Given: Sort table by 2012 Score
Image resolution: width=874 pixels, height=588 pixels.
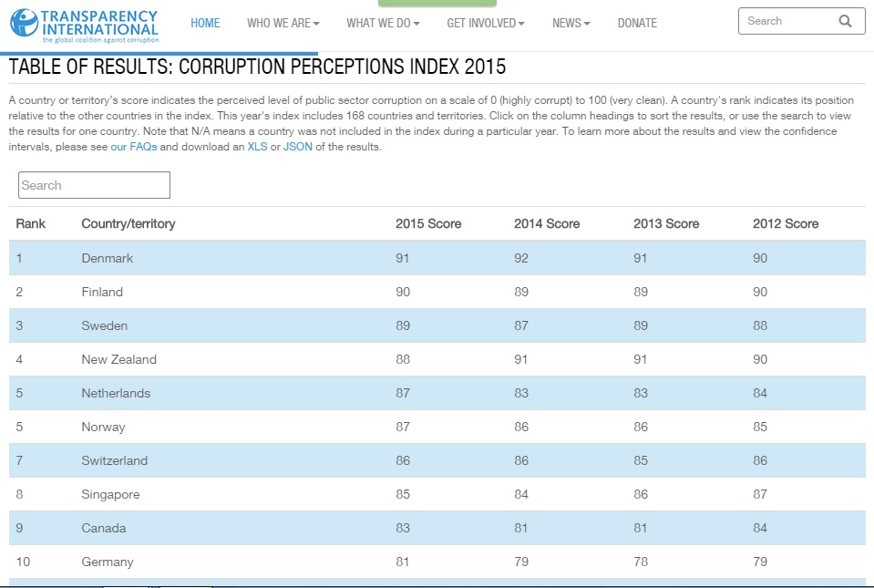Looking at the screenshot, I should click(x=785, y=223).
